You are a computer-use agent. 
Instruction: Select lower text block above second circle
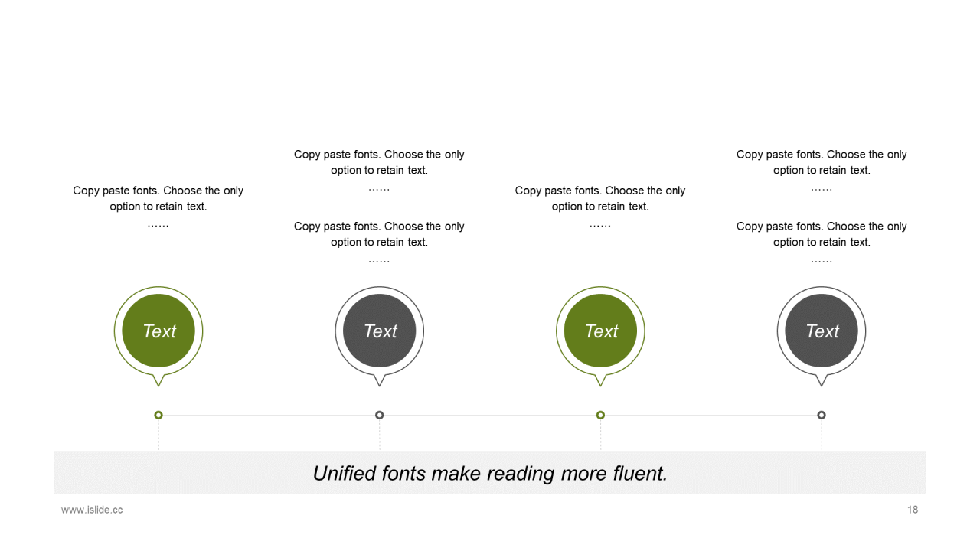click(380, 243)
